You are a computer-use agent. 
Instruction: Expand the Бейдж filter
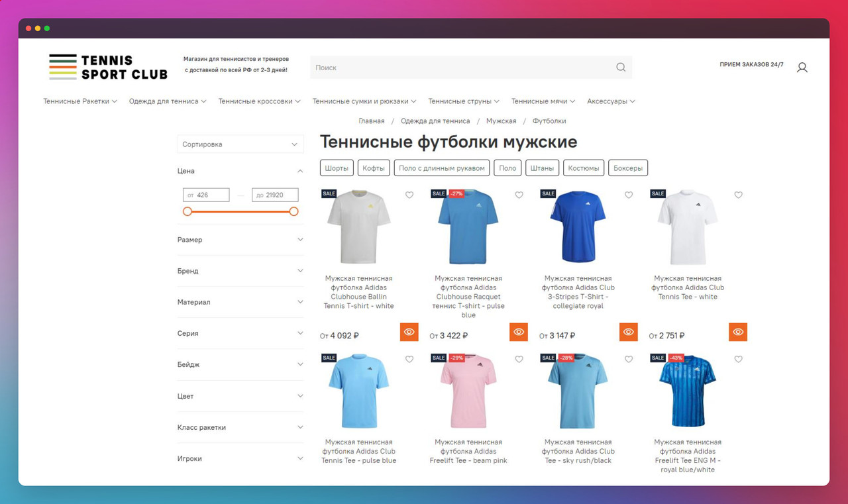coord(240,364)
